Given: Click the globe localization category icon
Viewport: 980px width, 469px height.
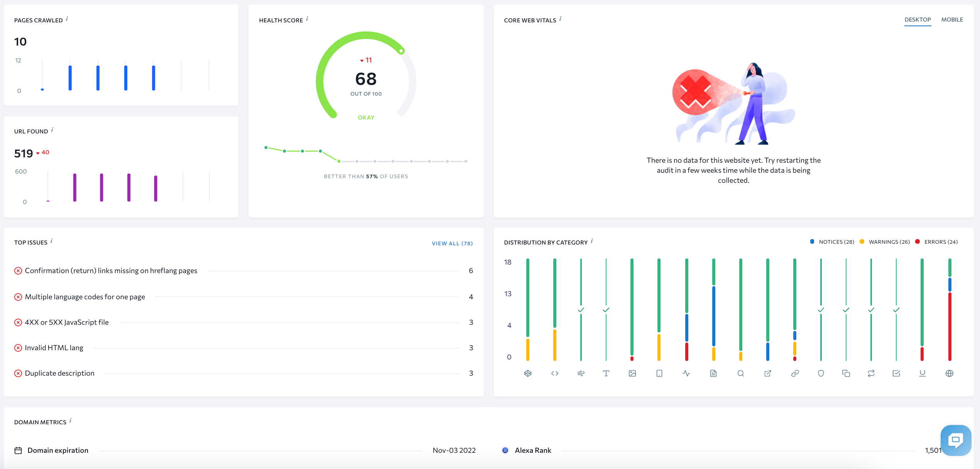Looking at the screenshot, I should click(x=950, y=373).
